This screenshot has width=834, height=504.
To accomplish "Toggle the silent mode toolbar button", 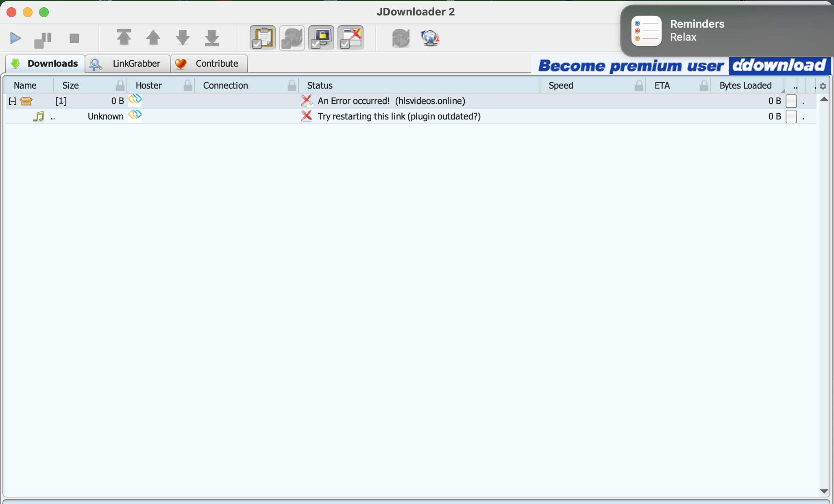I will [x=351, y=38].
